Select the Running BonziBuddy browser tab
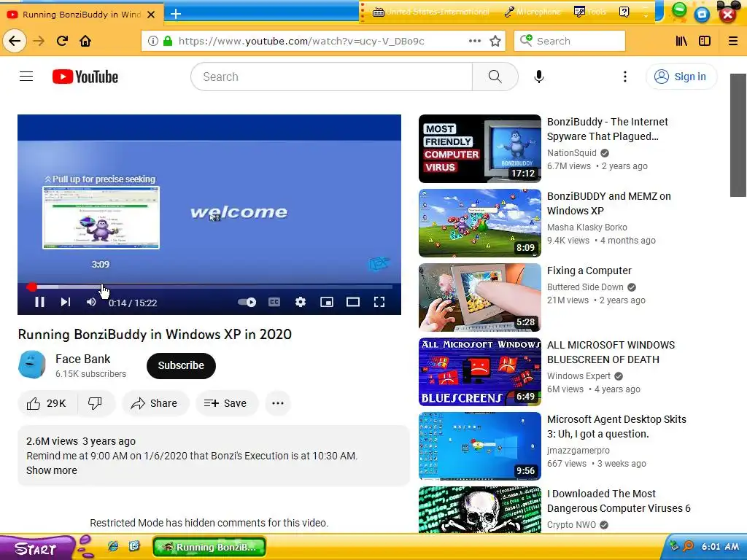The image size is (747, 560). (82, 15)
